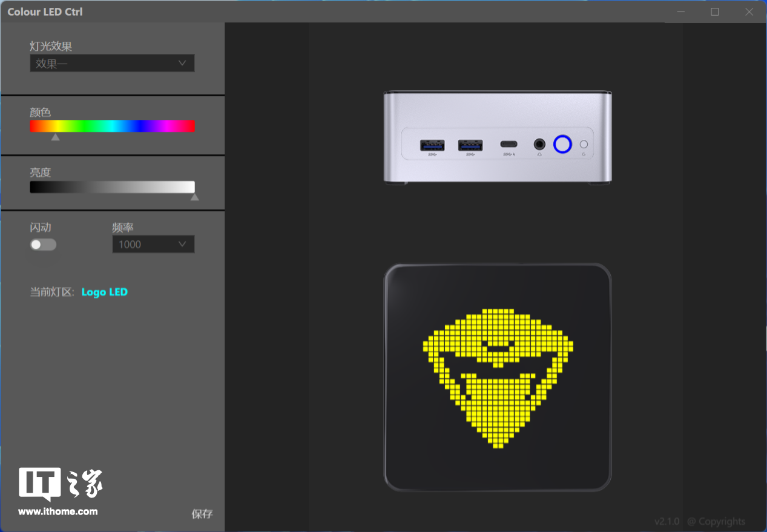The width and height of the screenshot is (767, 532).
Task: Click the @ Copyrights text
Action: 716,522
